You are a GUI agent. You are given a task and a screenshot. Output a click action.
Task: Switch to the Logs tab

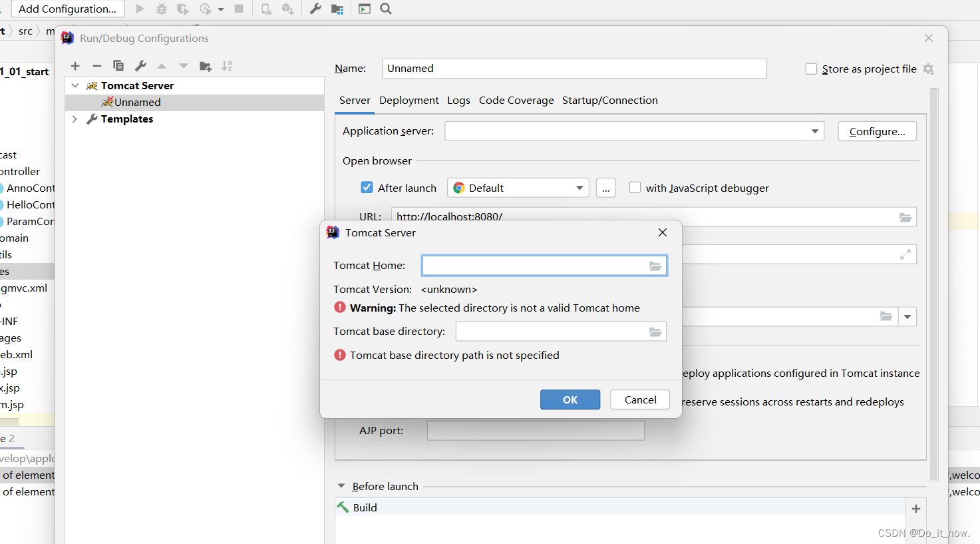tap(458, 100)
